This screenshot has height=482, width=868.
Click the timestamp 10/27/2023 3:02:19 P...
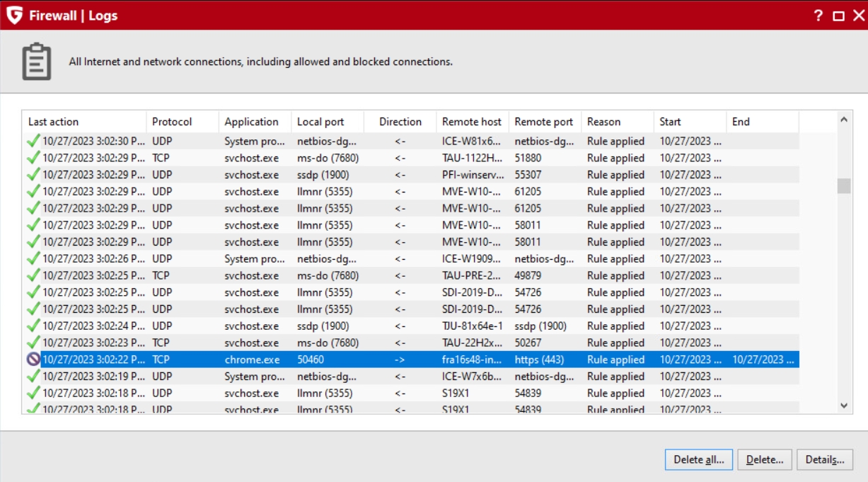(x=93, y=377)
